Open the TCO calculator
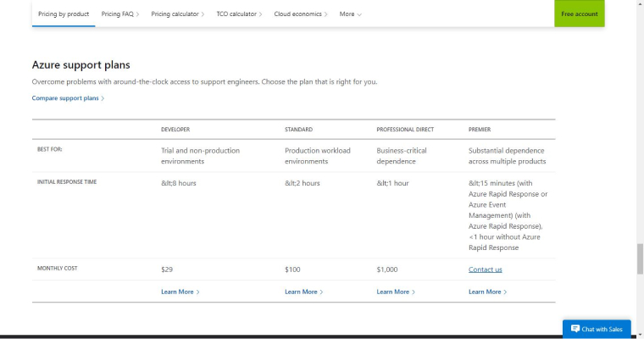Viewport: 644px width, 339px height. pos(239,14)
